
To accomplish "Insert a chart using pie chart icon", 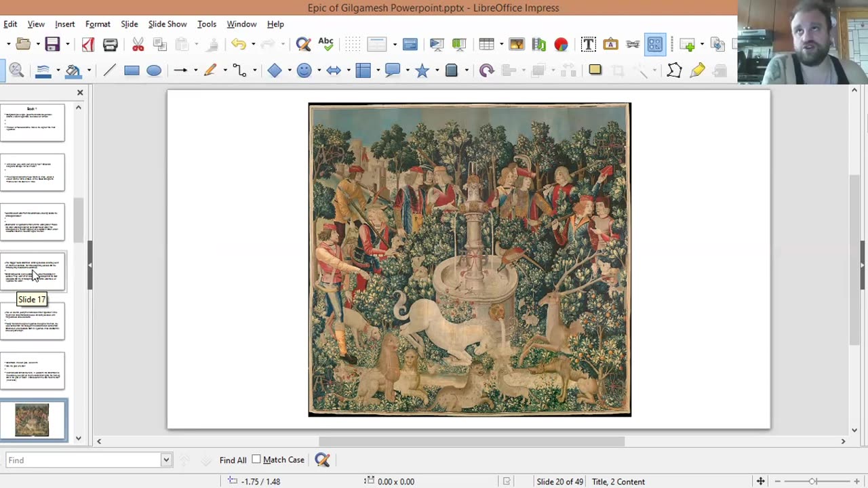I will click(561, 45).
